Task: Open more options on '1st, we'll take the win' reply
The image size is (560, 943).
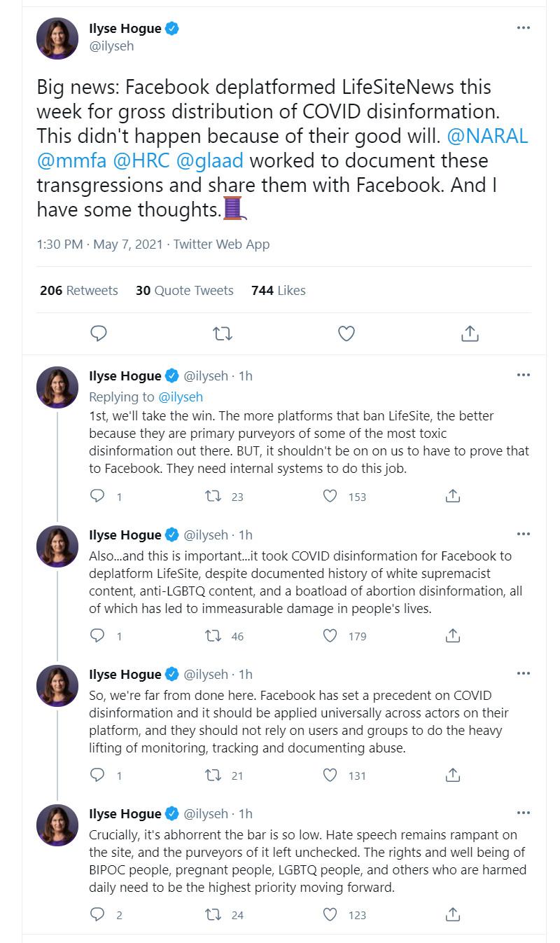Action: (523, 376)
